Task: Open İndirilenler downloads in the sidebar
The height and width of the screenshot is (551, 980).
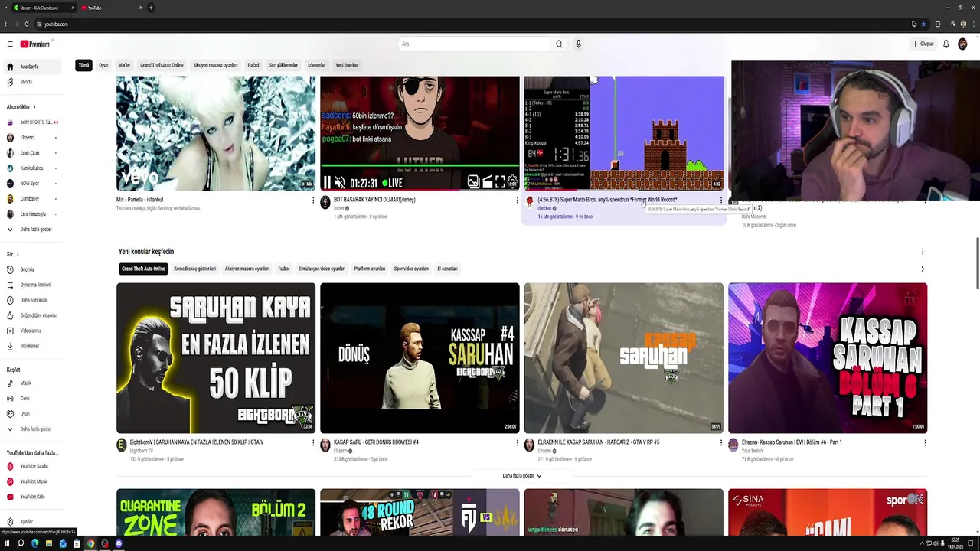Action: coord(31,346)
